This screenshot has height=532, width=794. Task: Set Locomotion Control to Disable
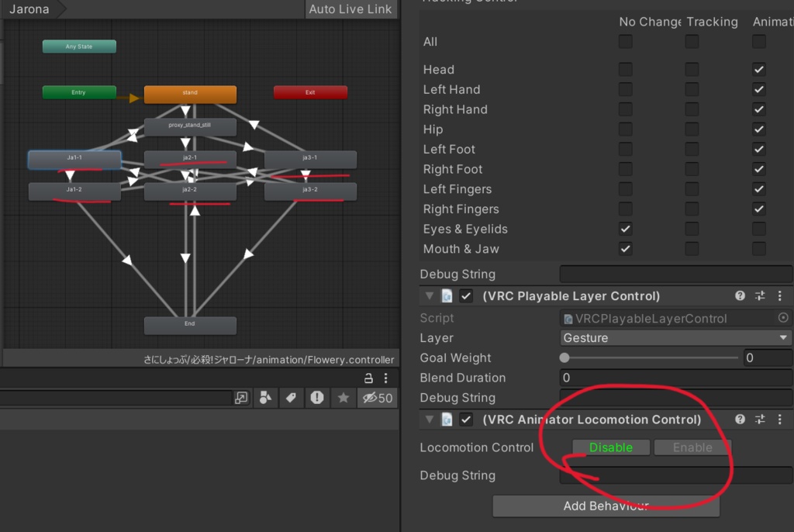coord(611,447)
